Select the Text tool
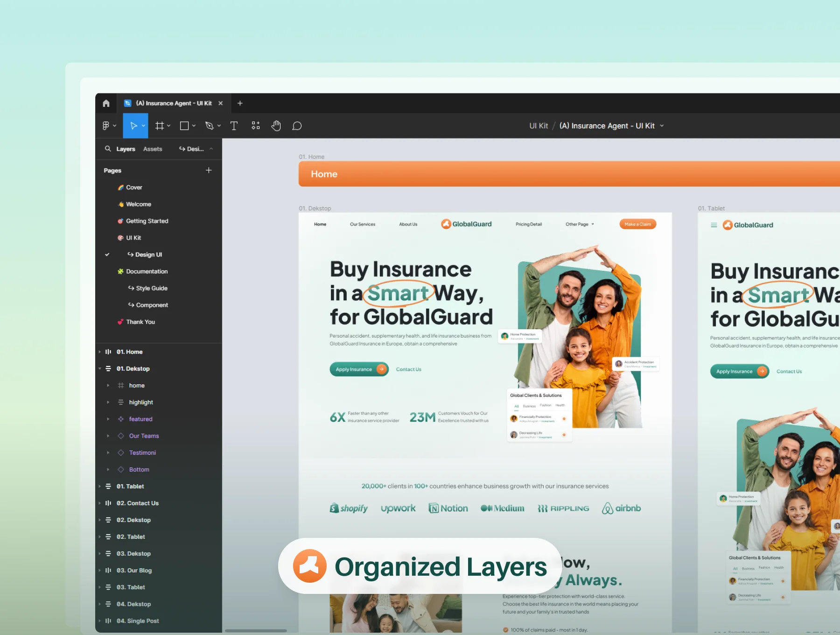The image size is (840, 635). click(x=234, y=126)
